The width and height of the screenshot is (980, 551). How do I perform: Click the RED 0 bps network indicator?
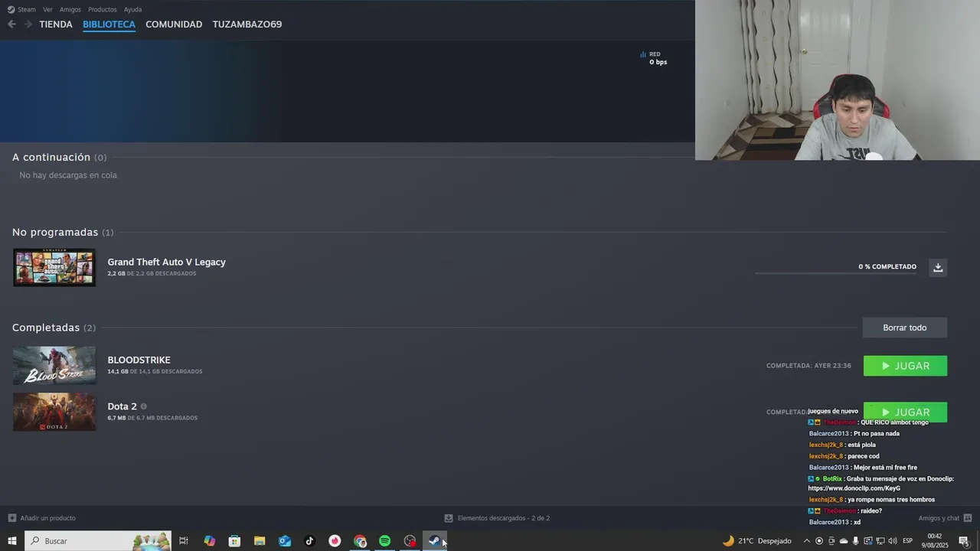[x=654, y=58]
